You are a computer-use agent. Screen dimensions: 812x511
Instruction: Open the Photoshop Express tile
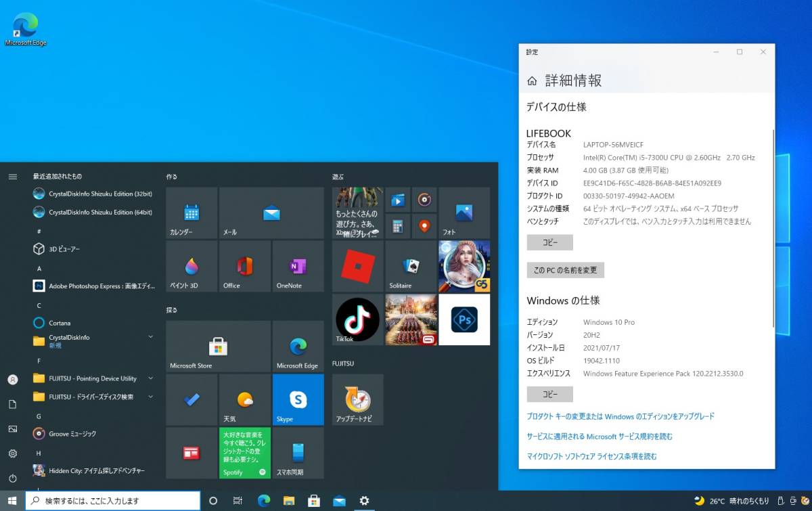pos(464,319)
